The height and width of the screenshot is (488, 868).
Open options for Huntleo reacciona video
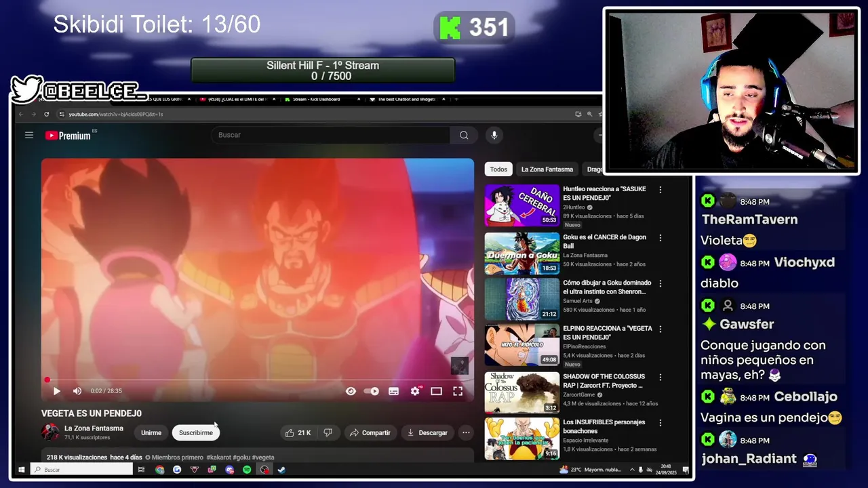660,190
